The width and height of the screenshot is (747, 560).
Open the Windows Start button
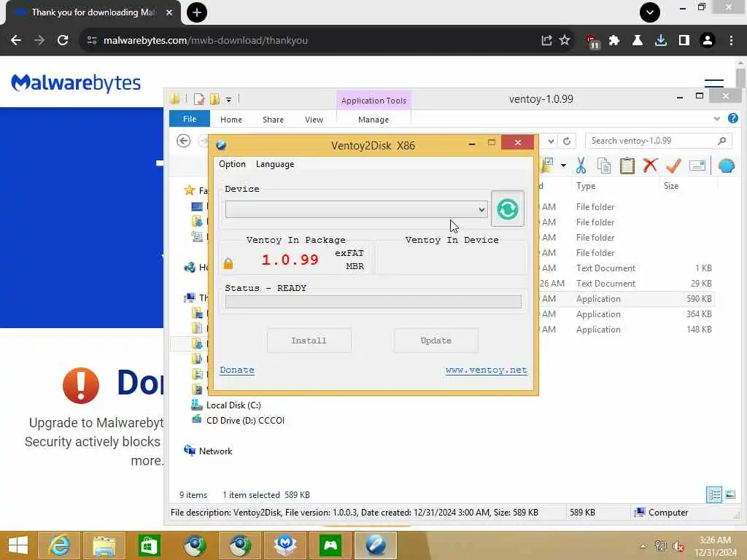pyautogui.click(x=18, y=545)
